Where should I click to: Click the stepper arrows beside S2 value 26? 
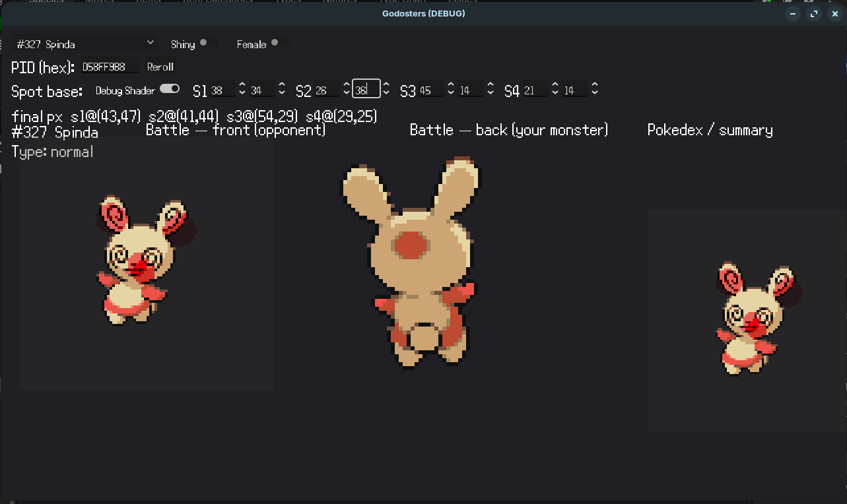pyautogui.click(x=347, y=90)
